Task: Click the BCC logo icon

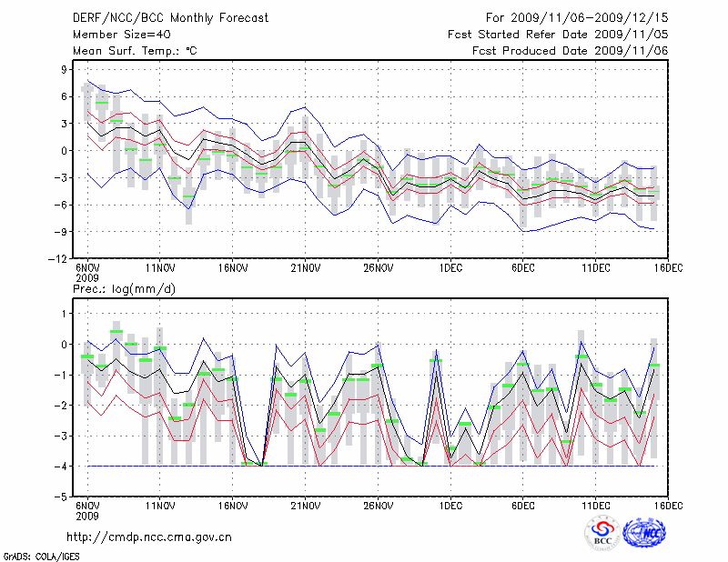Action: click(x=602, y=533)
